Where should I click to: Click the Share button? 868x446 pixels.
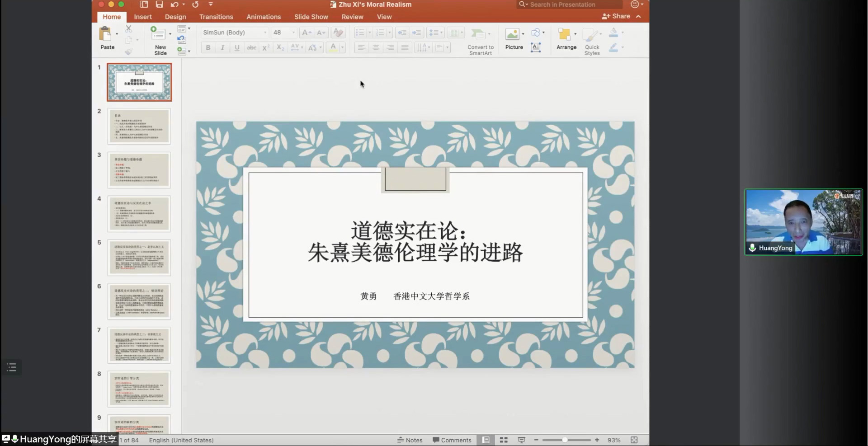(616, 16)
